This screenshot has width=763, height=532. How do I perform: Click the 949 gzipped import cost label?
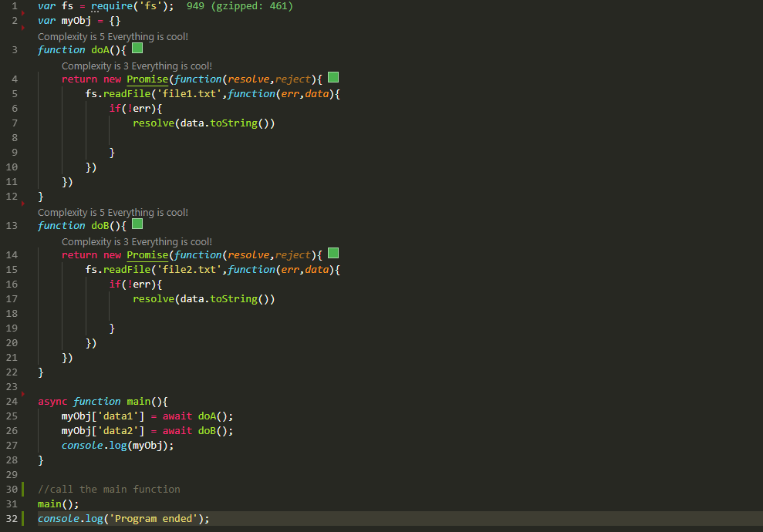[241, 5]
